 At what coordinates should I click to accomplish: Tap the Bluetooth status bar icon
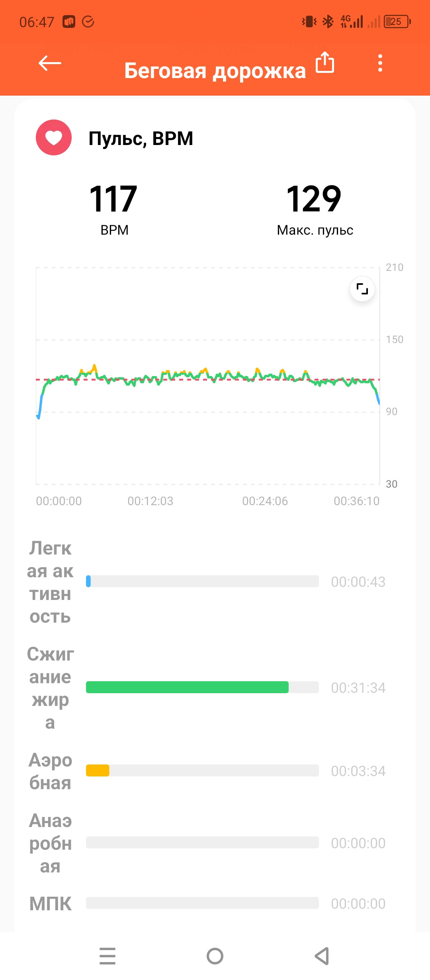point(328,22)
